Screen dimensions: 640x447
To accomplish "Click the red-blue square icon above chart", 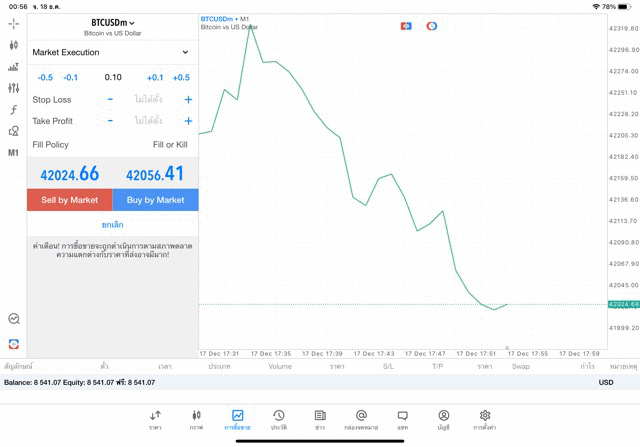I will point(406,25).
